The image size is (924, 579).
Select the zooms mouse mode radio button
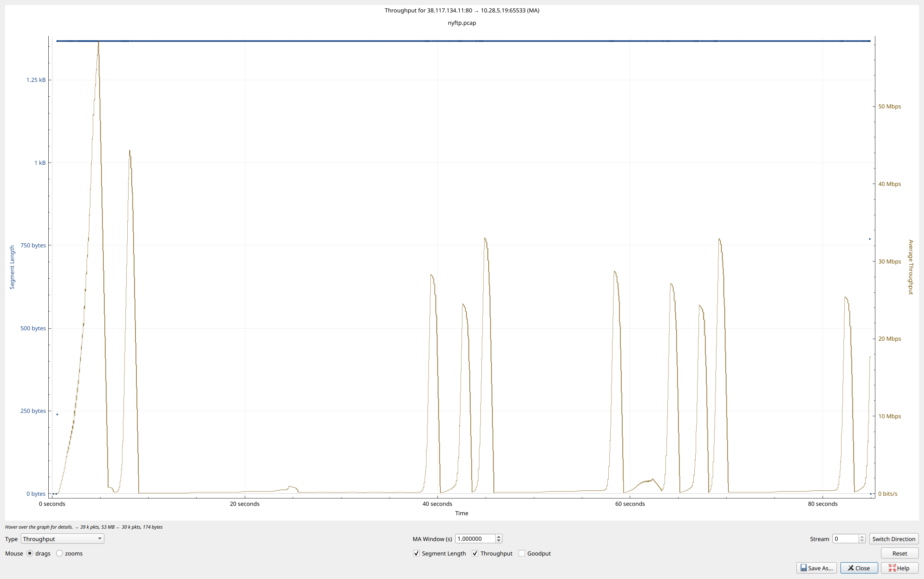(59, 553)
